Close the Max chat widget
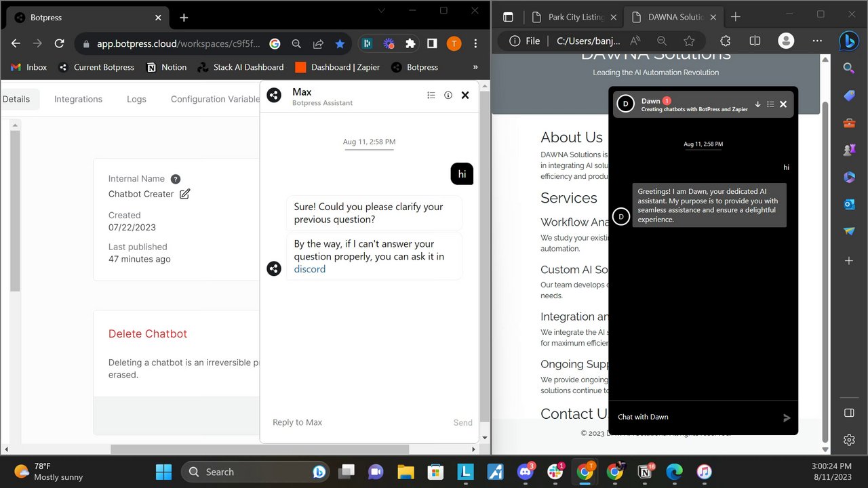This screenshot has height=488, width=868. [x=465, y=96]
